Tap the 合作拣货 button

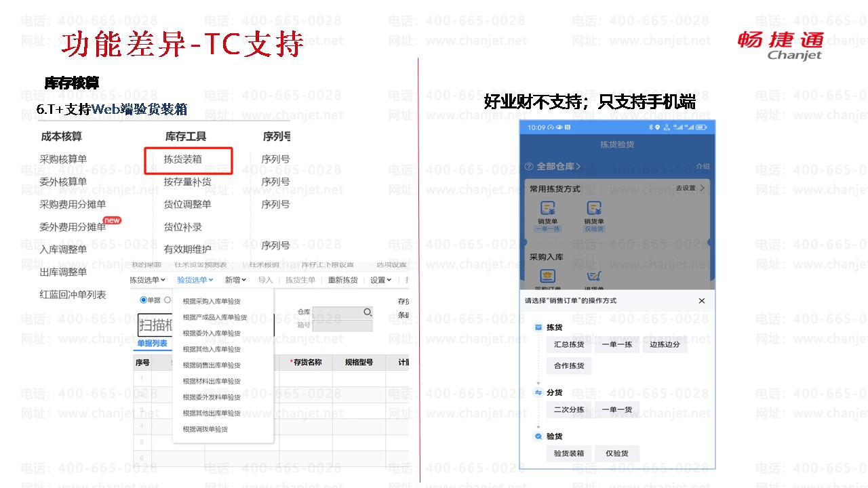(x=569, y=366)
